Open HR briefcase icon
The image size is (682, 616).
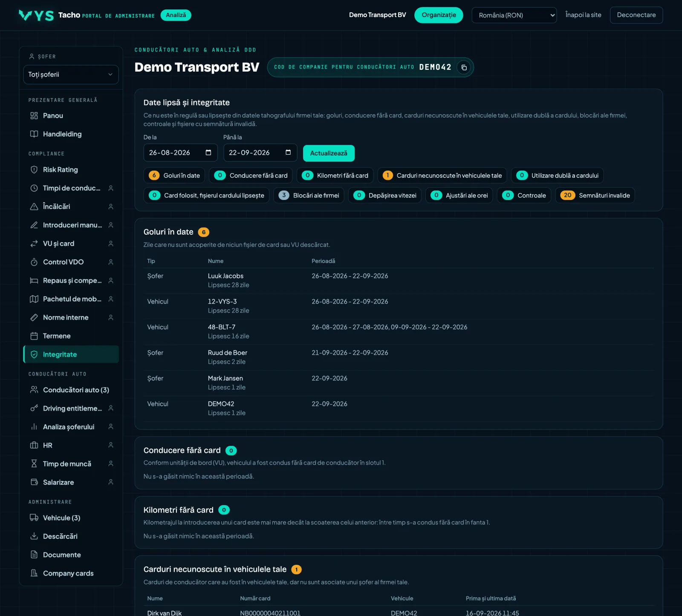(34, 445)
